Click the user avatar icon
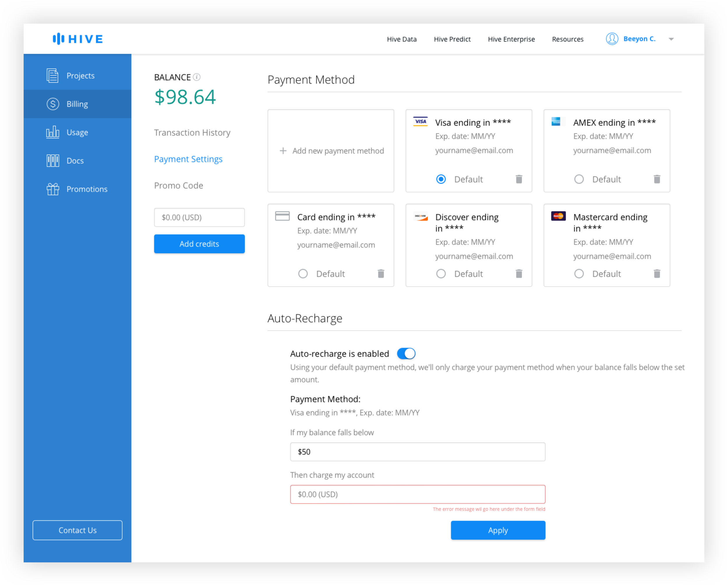The width and height of the screenshot is (728, 586). [612, 39]
